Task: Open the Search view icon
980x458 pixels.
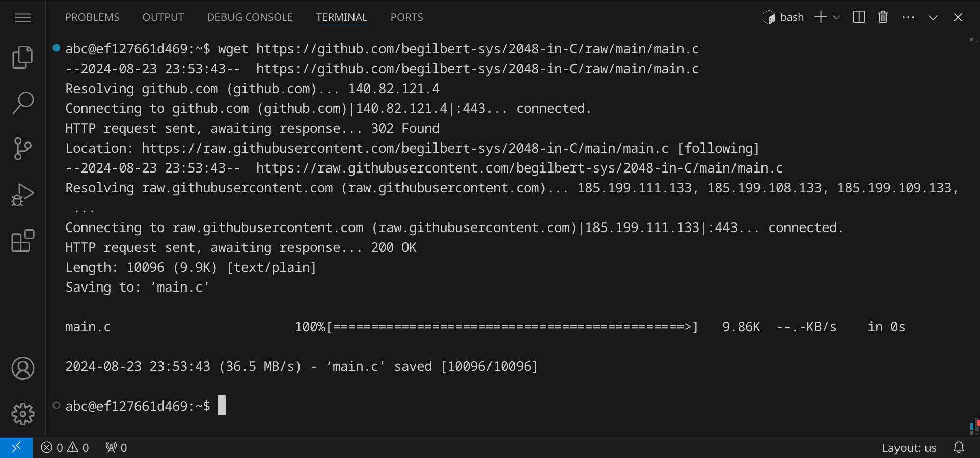Action: [x=22, y=103]
